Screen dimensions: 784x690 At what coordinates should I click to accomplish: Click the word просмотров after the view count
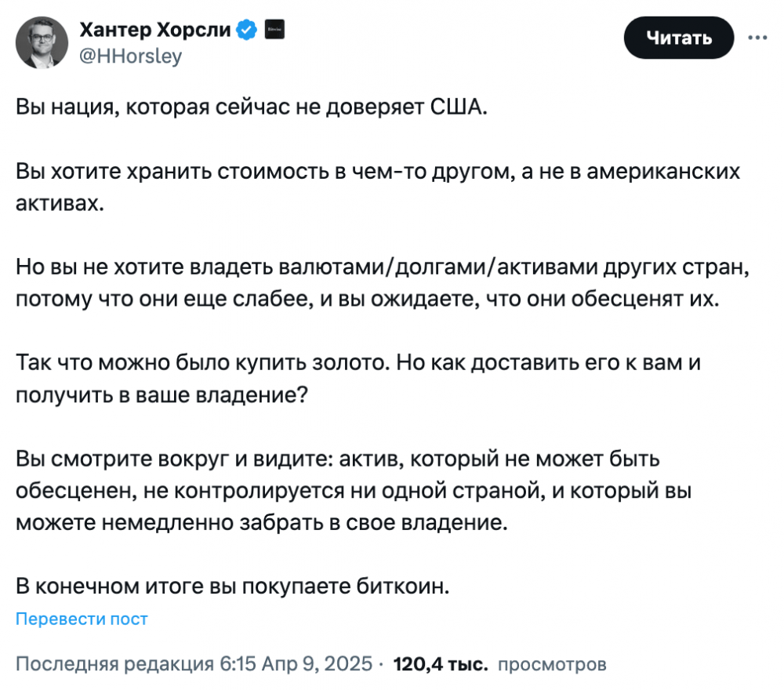(553, 665)
